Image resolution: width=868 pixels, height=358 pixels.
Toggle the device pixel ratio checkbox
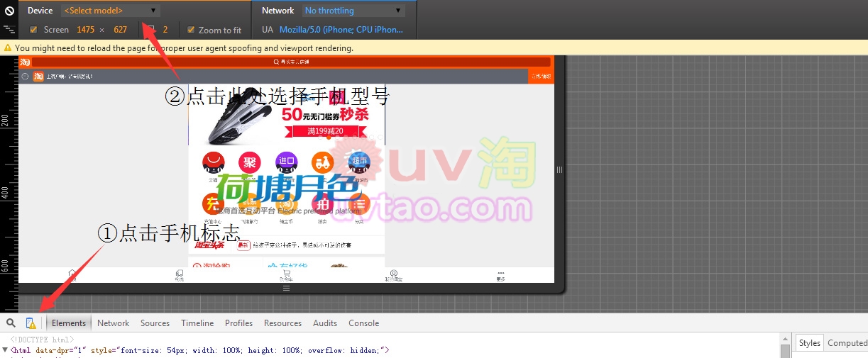(150, 30)
